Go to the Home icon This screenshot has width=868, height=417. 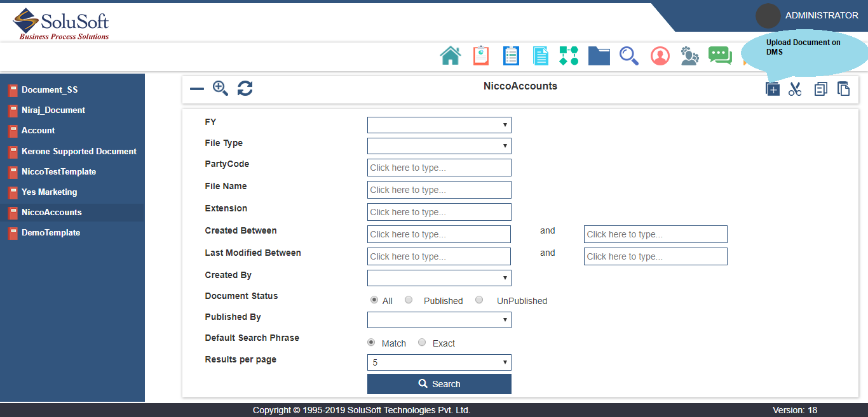450,56
